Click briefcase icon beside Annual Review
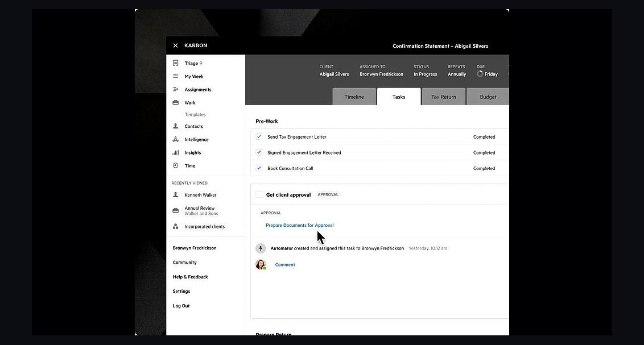 [175, 210]
